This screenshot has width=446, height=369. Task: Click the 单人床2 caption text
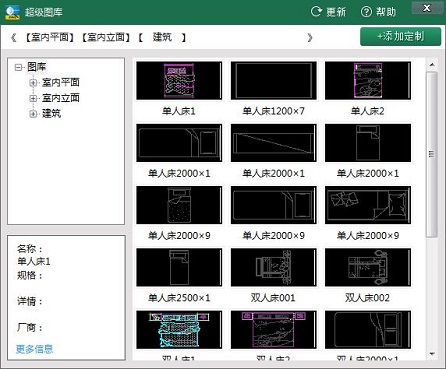tap(367, 111)
